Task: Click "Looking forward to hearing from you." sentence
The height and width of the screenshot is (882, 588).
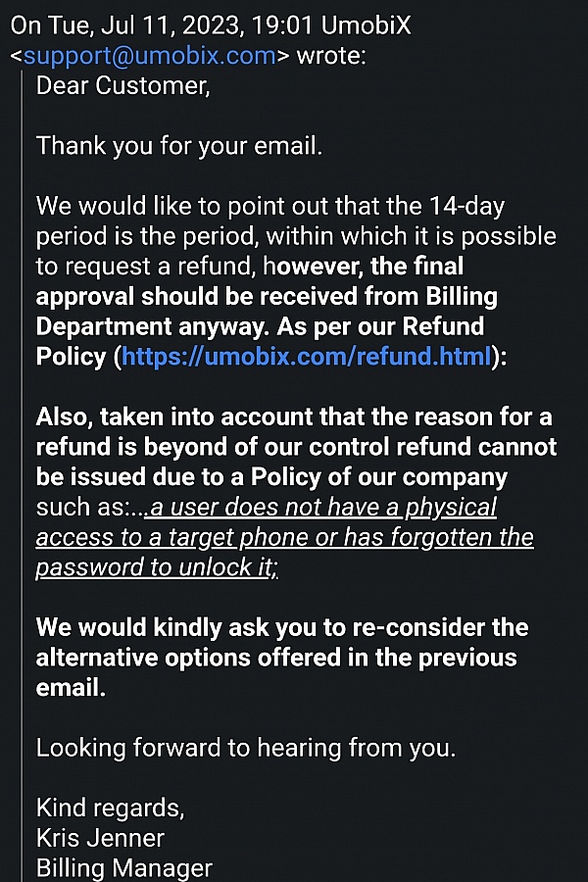Action: (x=246, y=748)
